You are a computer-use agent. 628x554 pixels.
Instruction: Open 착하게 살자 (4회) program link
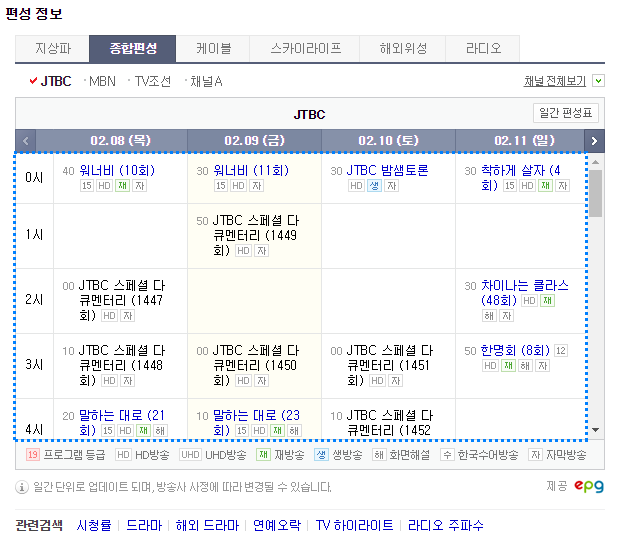(520, 177)
